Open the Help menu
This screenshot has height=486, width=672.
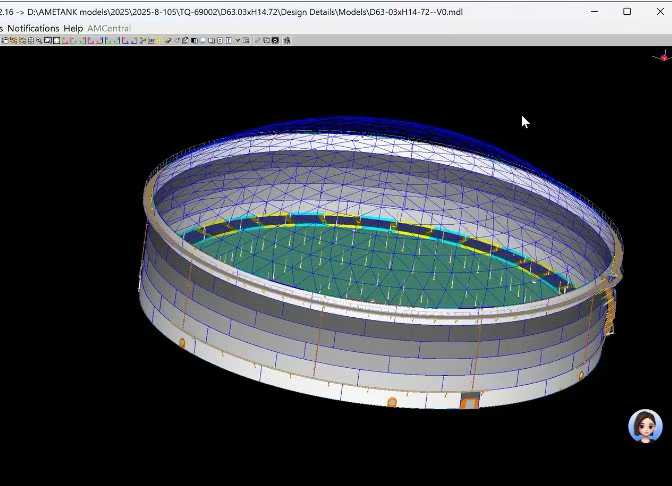[x=73, y=28]
